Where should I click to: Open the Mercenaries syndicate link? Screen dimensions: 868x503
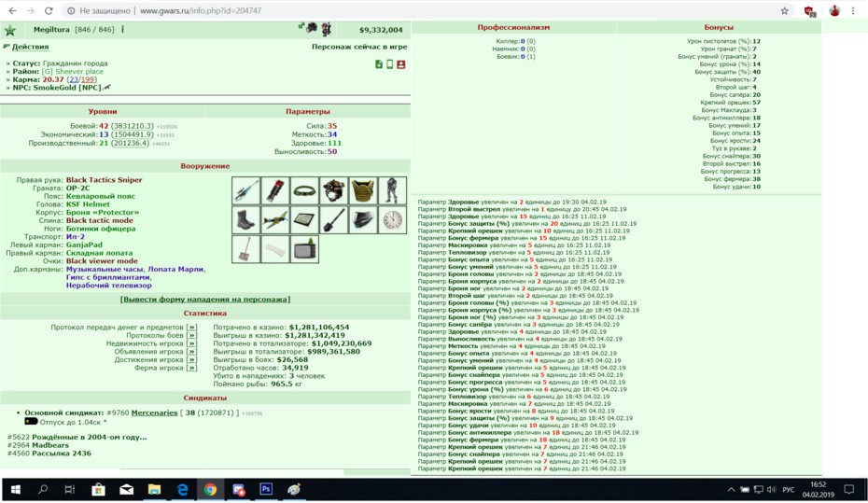154,412
